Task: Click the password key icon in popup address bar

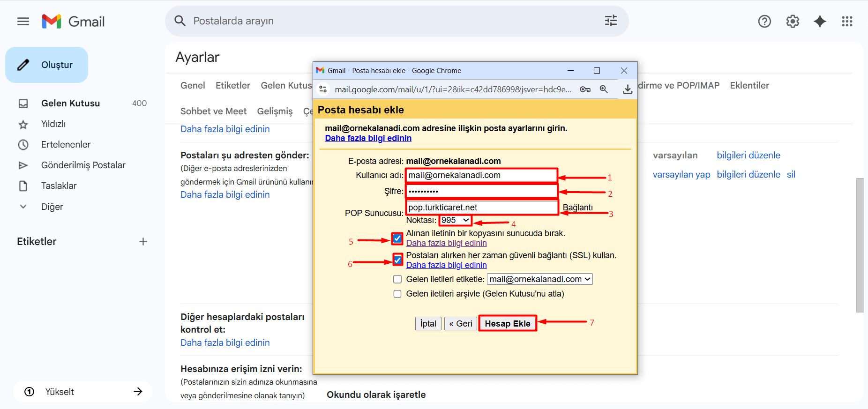Action: tap(585, 89)
